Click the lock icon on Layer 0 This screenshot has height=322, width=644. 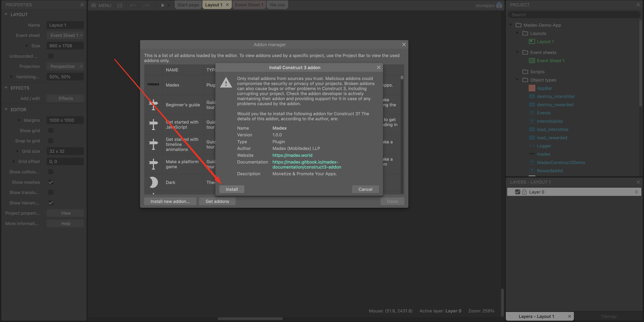(x=524, y=192)
